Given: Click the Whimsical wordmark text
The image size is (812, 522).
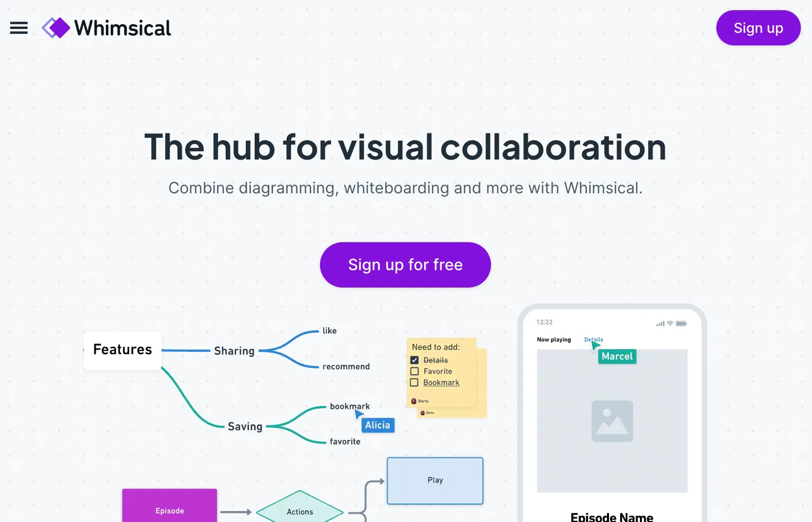Looking at the screenshot, I should point(122,28).
